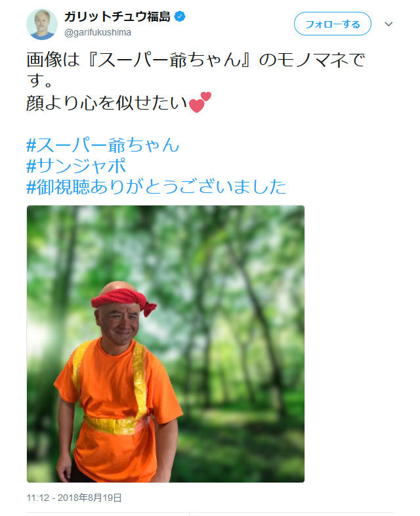Open the profile avatar of ガリットチュウ福島
The image size is (420, 516).
(42, 24)
